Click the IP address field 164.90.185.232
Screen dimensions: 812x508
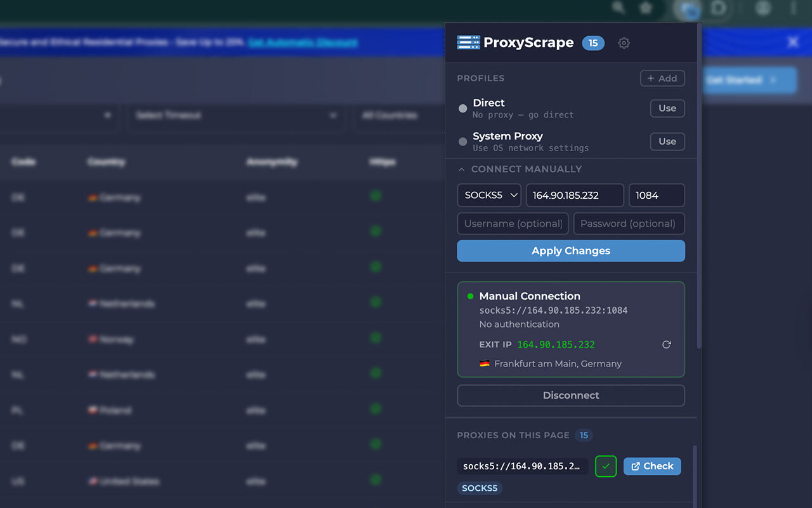coord(575,196)
